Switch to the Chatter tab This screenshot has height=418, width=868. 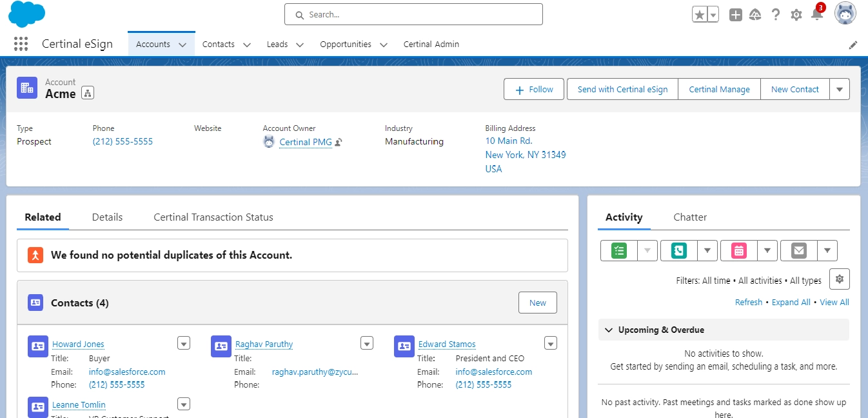point(690,217)
